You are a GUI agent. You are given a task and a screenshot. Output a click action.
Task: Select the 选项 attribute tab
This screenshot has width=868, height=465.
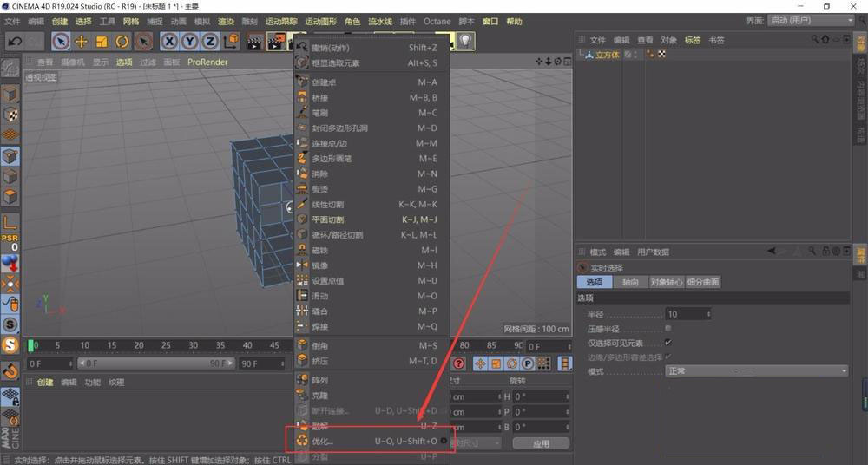pyautogui.click(x=595, y=282)
